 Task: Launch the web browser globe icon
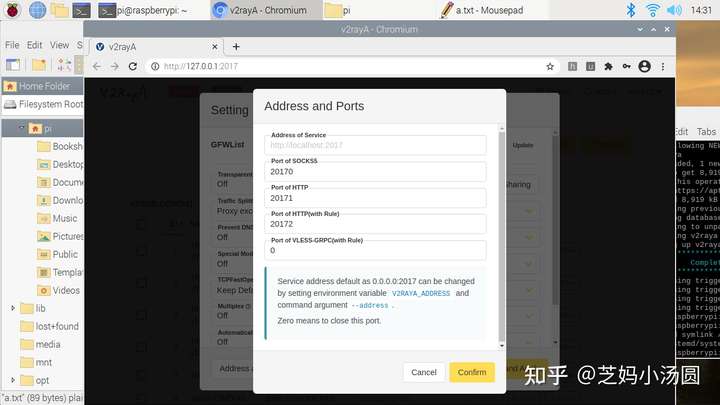coord(37,10)
